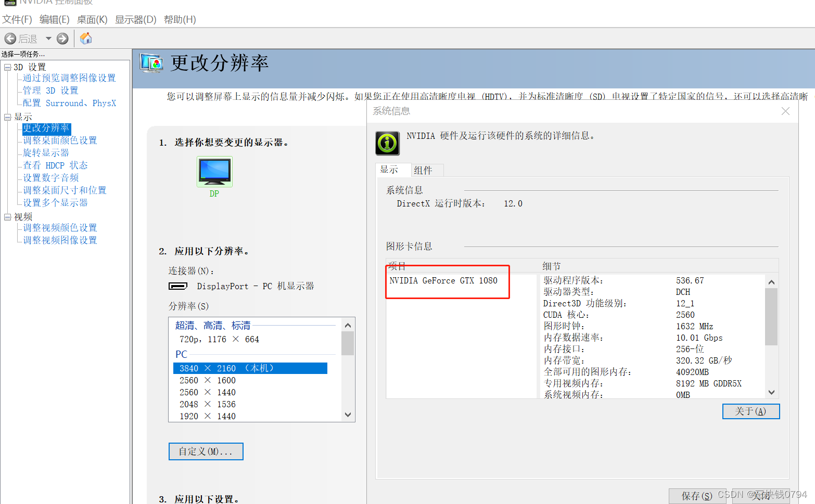Click the green info icon in 系统信息 dialog
Viewport: 815px width, 504px height.
pos(387,143)
